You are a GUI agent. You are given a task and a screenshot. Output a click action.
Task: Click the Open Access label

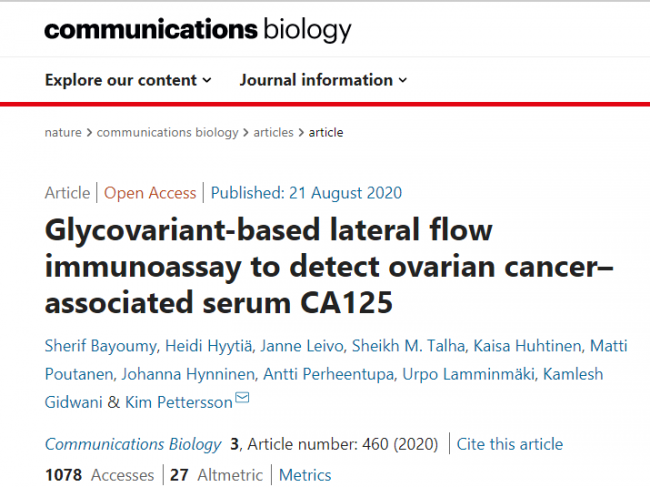pyautogui.click(x=150, y=193)
